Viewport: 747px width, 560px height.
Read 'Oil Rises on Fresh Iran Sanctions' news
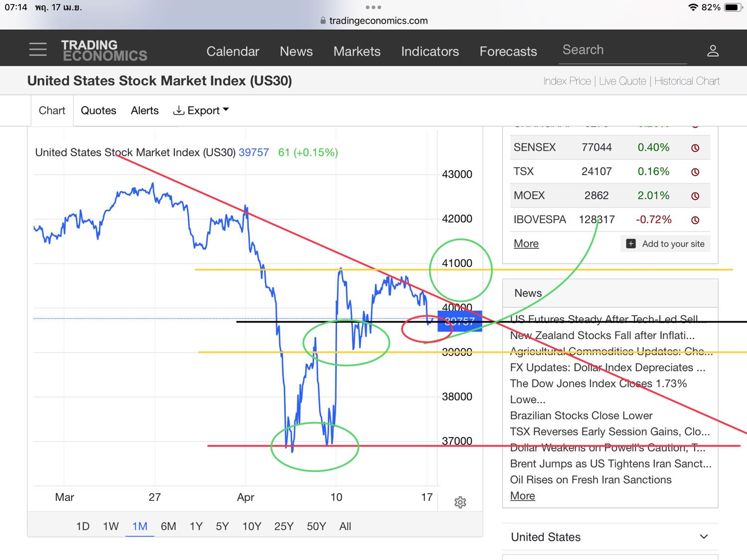591,480
